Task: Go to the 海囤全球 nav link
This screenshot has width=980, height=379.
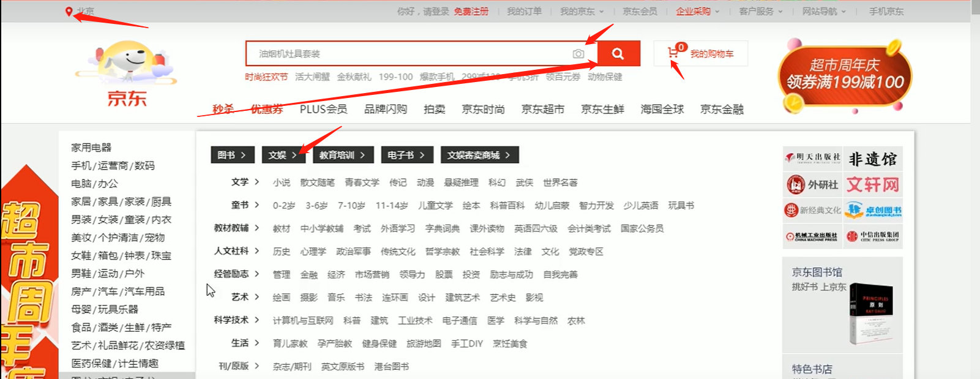Action: 662,109
